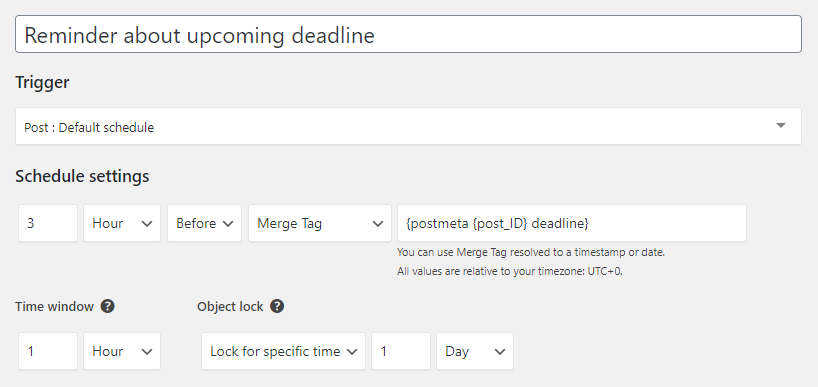Expand the Trigger dropdown arrow

780,126
